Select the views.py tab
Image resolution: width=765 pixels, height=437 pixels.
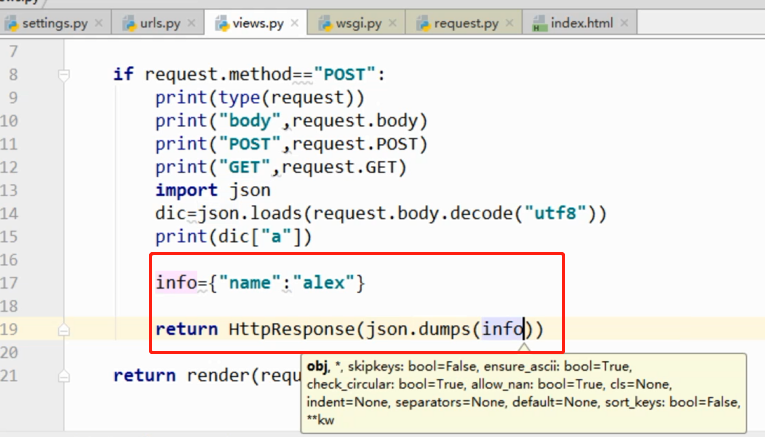coord(258,23)
